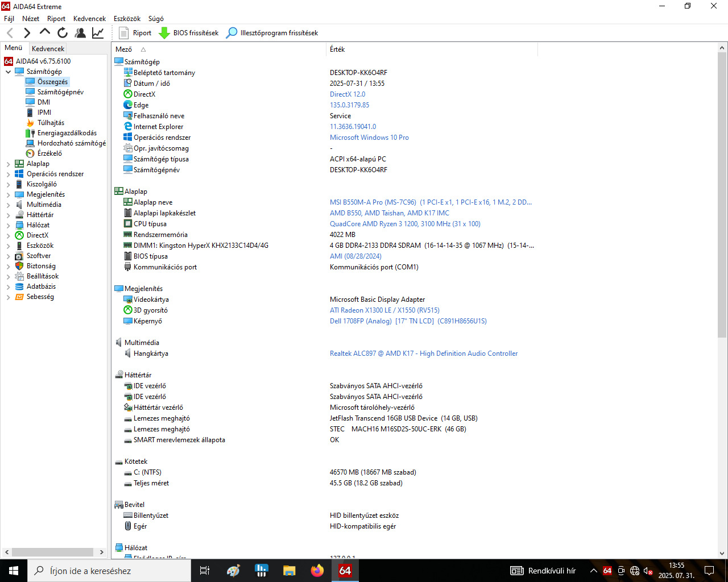Open the Riport toolbar button
The height and width of the screenshot is (582, 728).
[135, 33]
